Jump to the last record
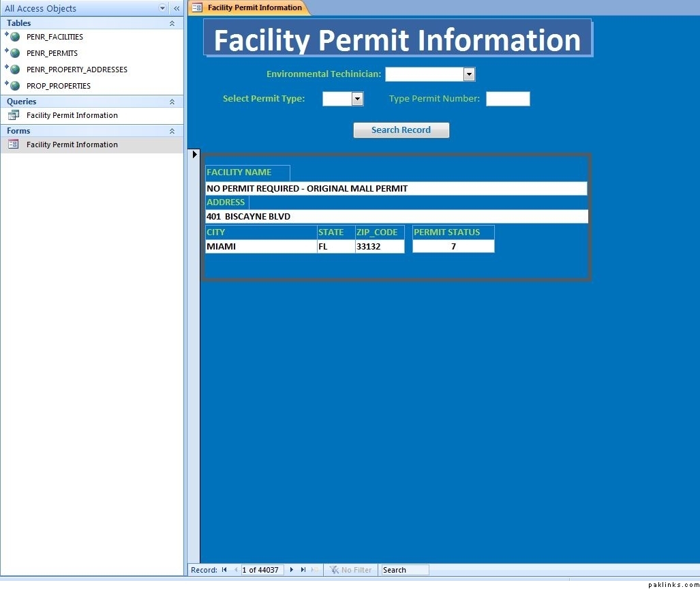Image resolution: width=700 pixels, height=589 pixels. (303, 570)
